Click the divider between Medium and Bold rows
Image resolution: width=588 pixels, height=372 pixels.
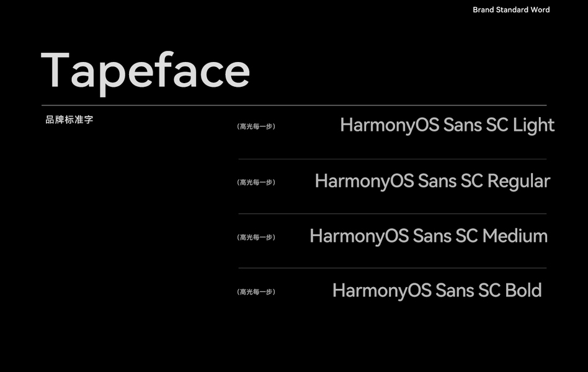coord(392,268)
